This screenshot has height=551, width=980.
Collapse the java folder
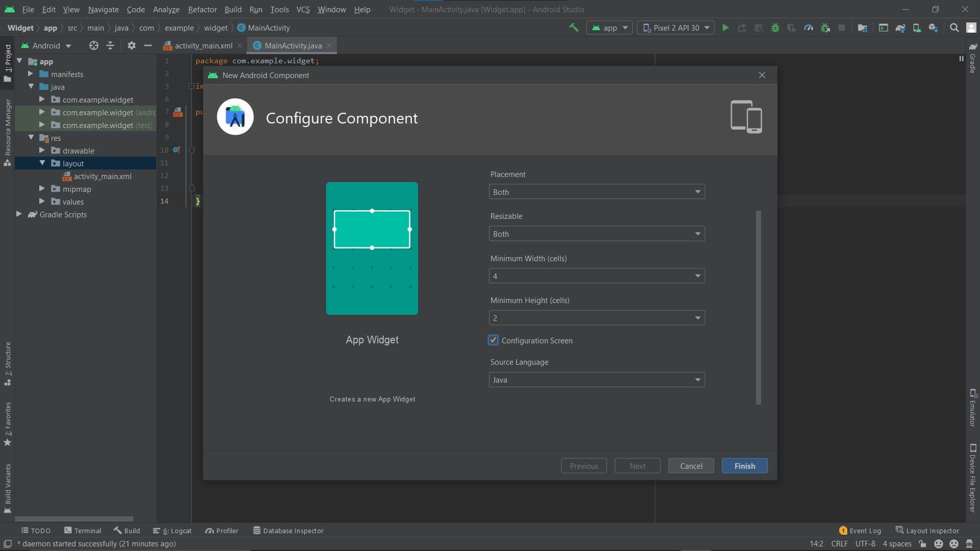pos(31,87)
